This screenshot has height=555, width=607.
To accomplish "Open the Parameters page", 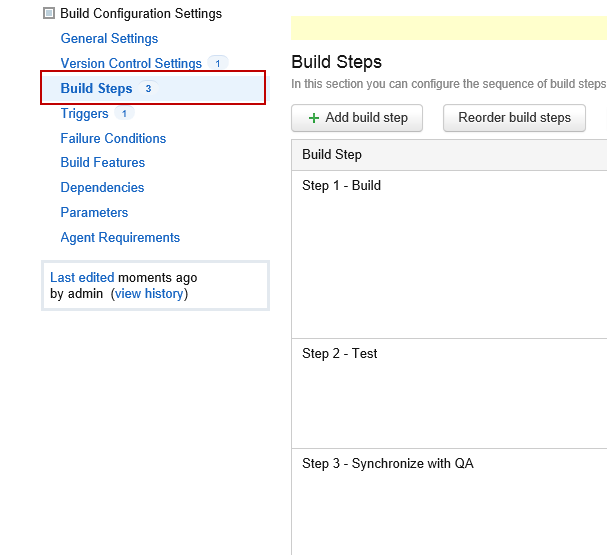I will click(94, 213).
